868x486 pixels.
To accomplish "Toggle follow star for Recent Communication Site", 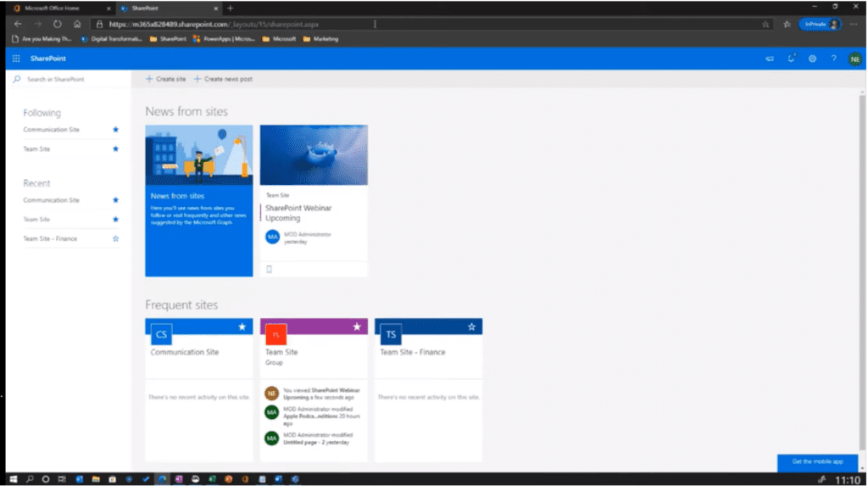I will (x=115, y=200).
